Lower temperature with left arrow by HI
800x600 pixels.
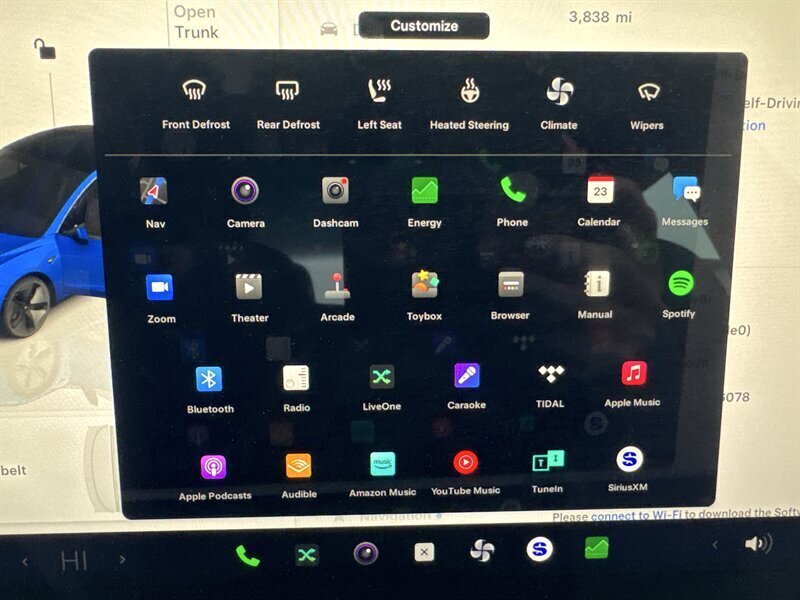[x=26, y=561]
